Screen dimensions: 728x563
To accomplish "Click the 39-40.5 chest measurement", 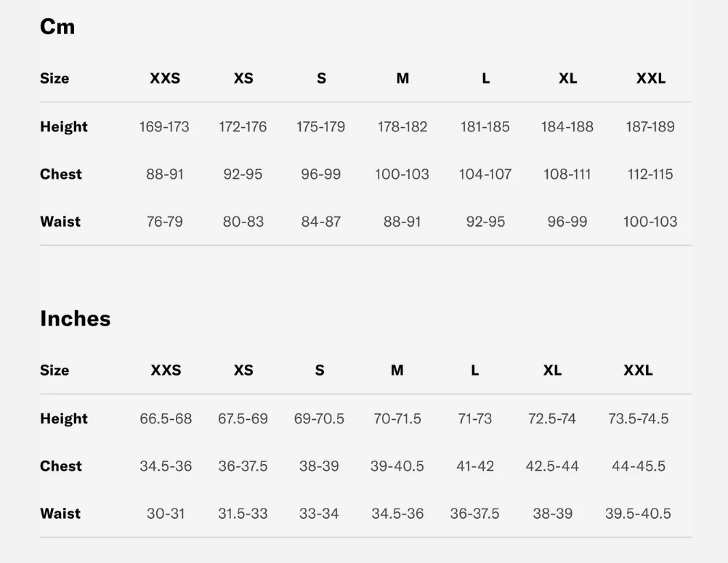I will [x=397, y=466].
